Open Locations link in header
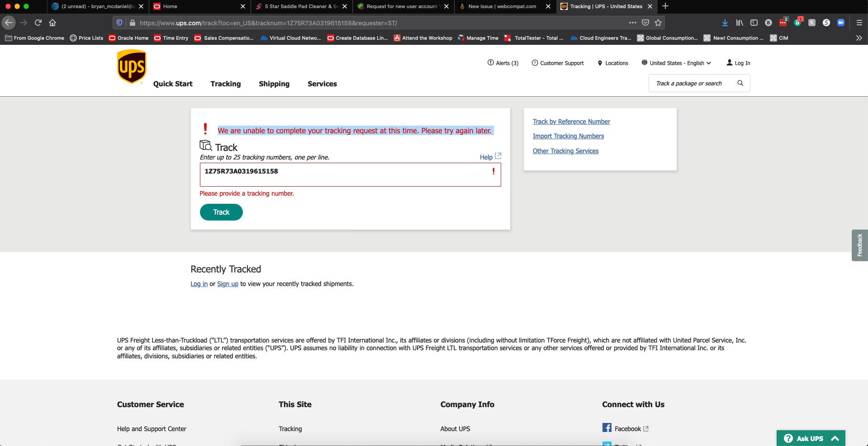The height and width of the screenshot is (446, 868). coord(613,63)
